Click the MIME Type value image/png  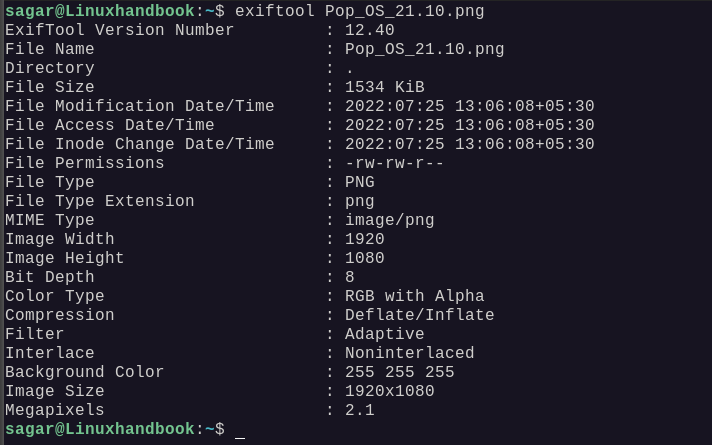pyautogui.click(x=389, y=220)
